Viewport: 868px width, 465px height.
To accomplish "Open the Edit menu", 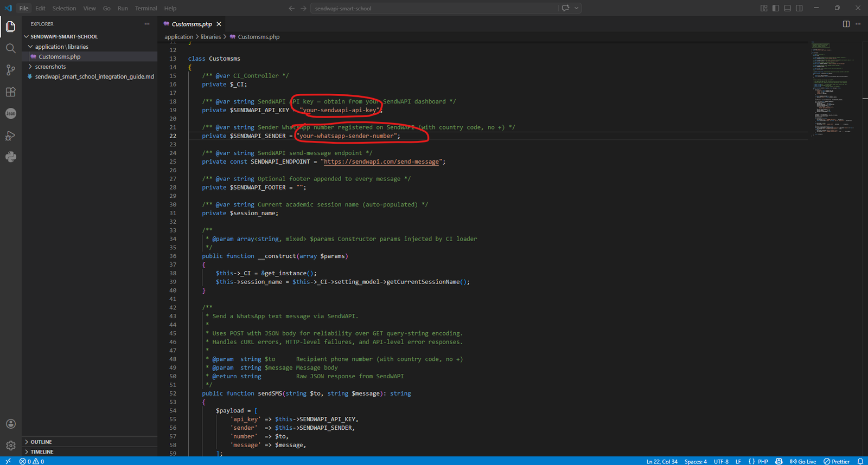I will [x=40, y=8].
